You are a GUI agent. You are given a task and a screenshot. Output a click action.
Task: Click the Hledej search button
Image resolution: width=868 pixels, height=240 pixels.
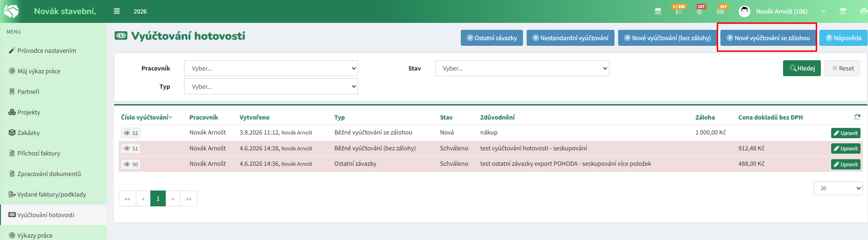pos(802,68)
